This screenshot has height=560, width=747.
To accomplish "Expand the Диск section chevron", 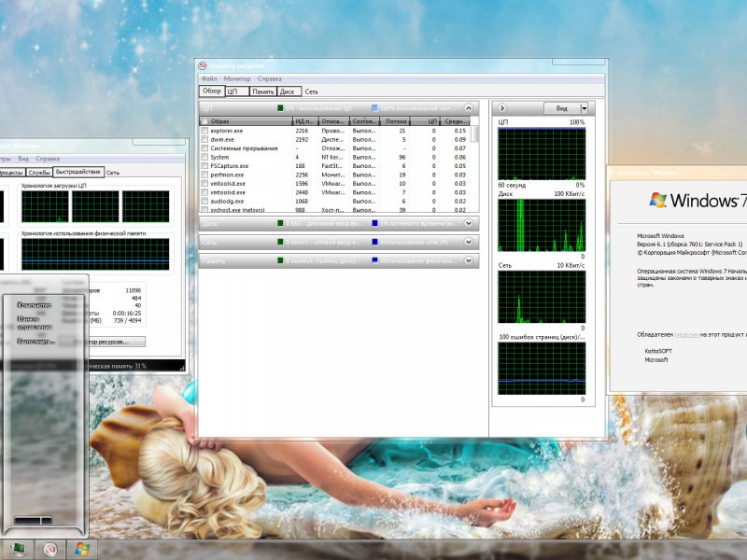I will [x=469, y=223].
